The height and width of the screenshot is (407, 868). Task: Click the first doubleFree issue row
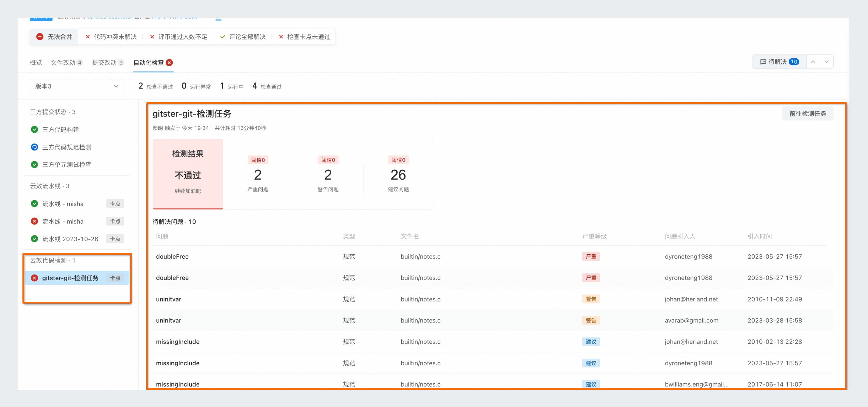(493, 257)
